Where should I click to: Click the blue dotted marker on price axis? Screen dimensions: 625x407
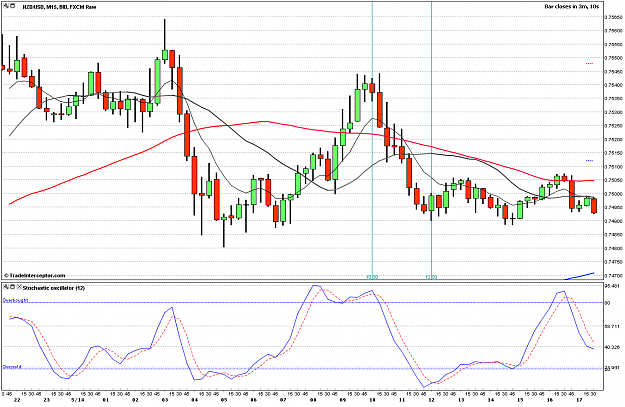(589, 161)
